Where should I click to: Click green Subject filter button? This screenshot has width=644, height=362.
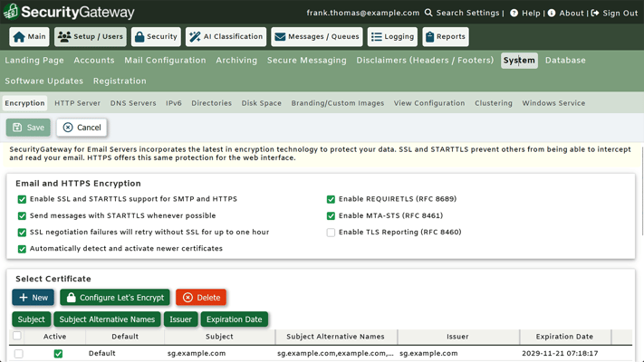pos(31,319)
